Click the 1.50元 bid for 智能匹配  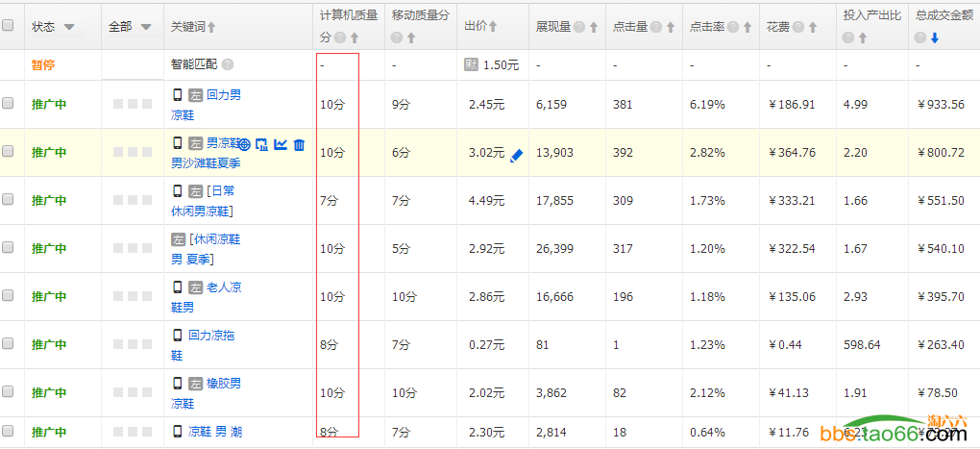click(x=501, y=64)
